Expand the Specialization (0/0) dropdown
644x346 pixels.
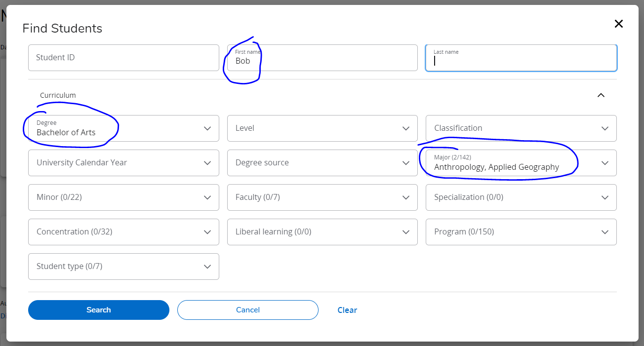(x=521, y=197)
